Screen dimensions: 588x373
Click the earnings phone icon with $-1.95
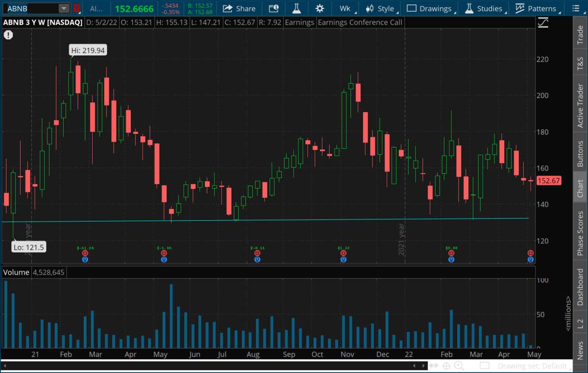(164, 253)
